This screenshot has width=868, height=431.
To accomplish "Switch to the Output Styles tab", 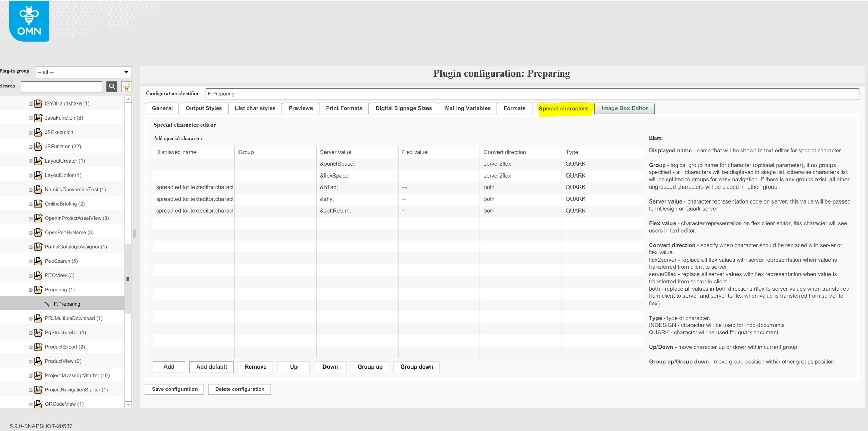I will point(203,108).
